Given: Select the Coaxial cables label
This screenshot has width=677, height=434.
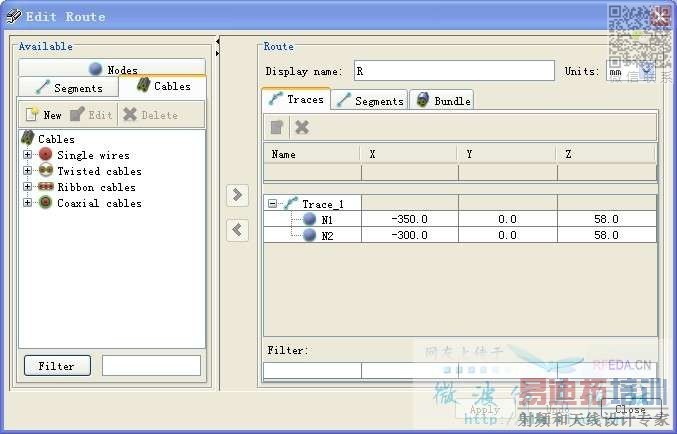Looking at the screenshot, I should point(99,203).
